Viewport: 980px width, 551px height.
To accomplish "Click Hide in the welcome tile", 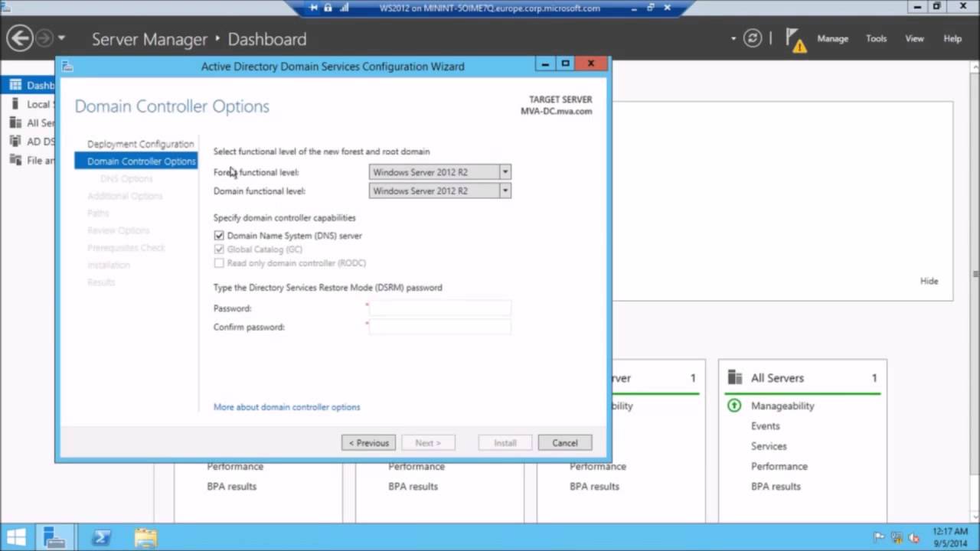I will point(929,281).
